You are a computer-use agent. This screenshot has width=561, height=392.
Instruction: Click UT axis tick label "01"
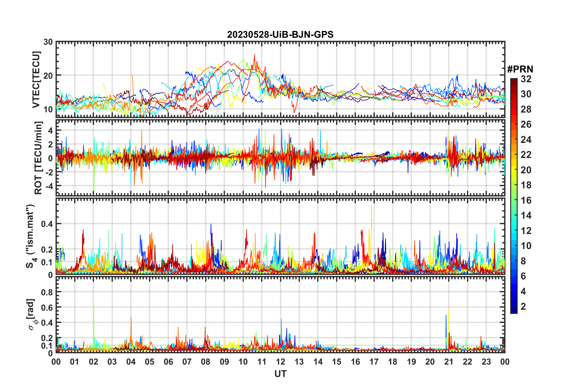pyautogui.click(x=75, y=362)
